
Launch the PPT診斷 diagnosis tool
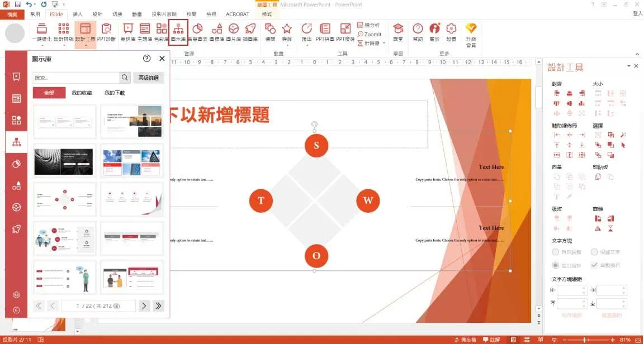click(x=106, y=32)
